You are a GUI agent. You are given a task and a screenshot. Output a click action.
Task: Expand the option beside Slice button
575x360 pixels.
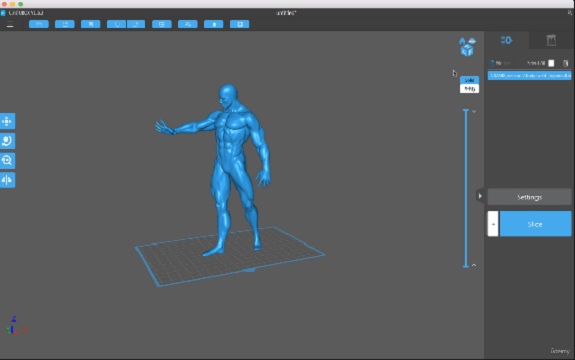(x=493, y=224)
